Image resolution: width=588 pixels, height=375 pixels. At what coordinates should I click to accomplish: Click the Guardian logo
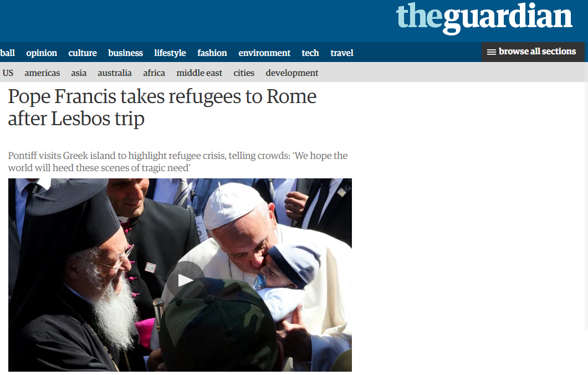(484, 18)
